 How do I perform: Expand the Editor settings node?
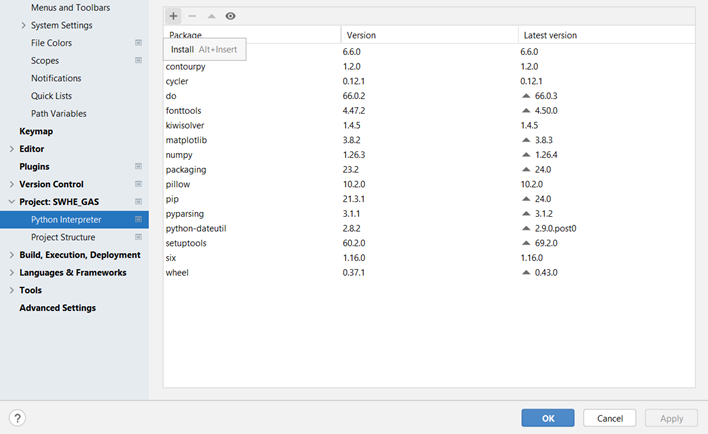coord(12,149)
